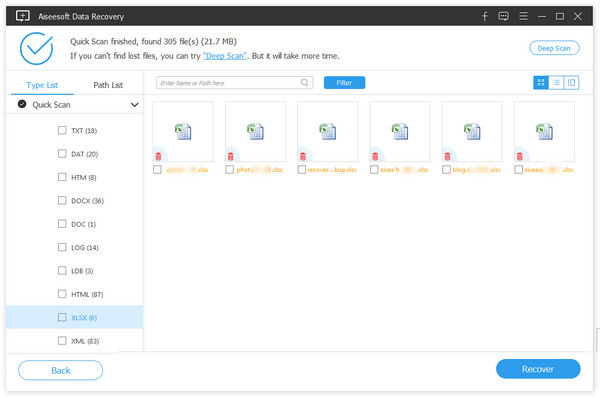The height and width of the screenshot is (398, 600).
Task: Click the Aiseesoft app logo icon
Action: [x=23, y=16]
